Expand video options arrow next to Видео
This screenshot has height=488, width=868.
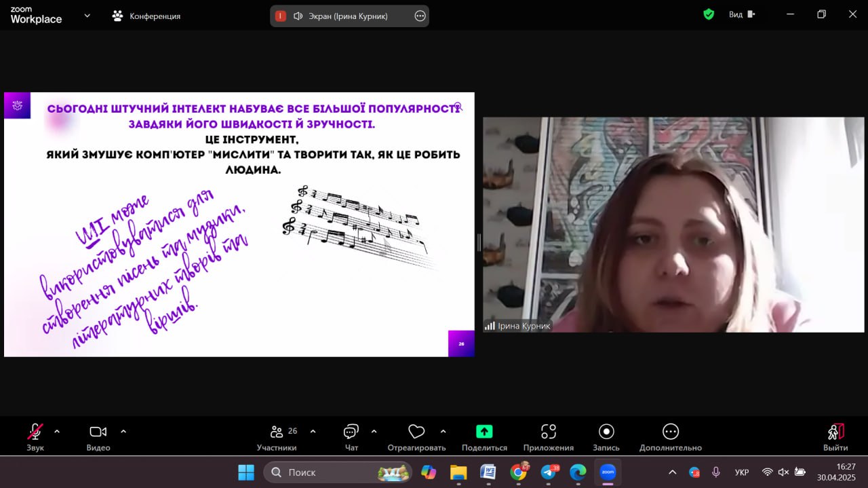tap(123, 431)
